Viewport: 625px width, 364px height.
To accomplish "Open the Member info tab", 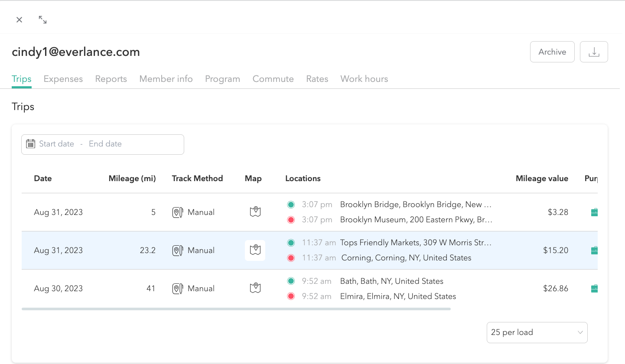I will tap(166, 79).
